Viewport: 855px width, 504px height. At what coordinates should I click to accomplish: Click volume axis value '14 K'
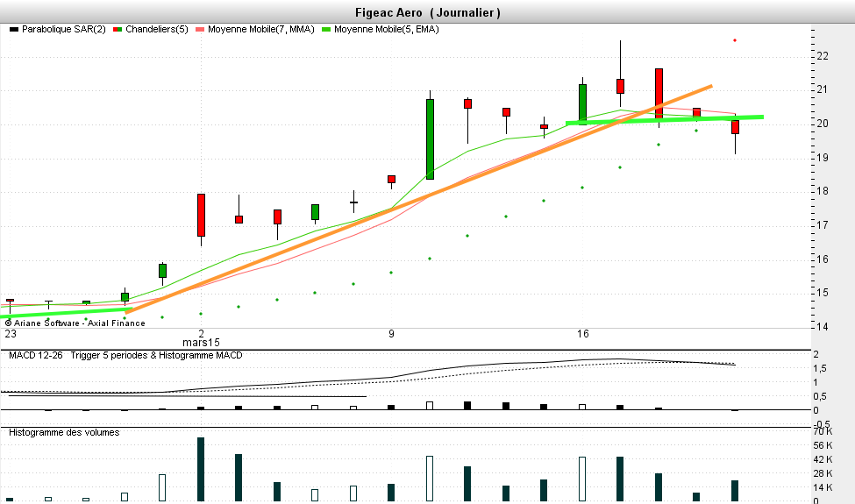click(823, 487)
